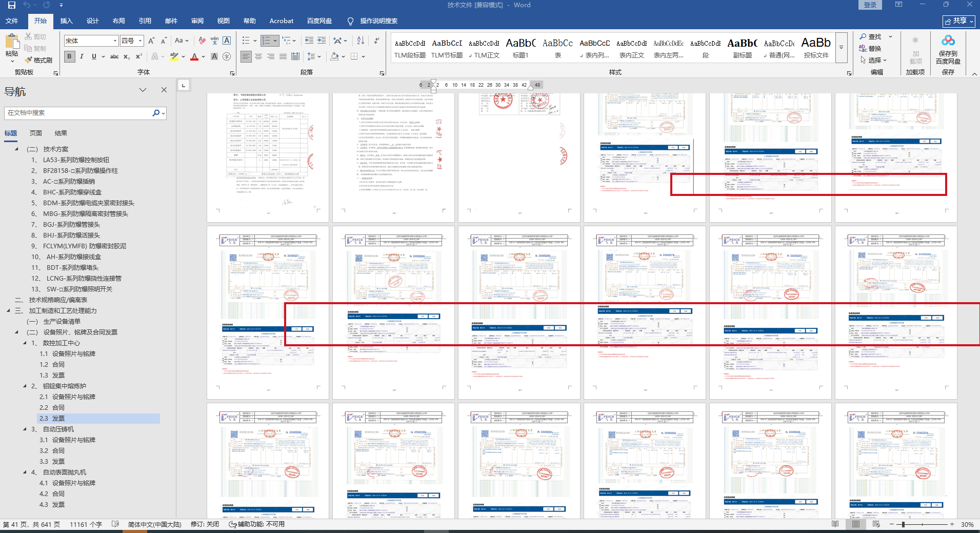Image resolution: width=980 pixels, height=533 pixels.
Task: Apply character shading icon
Action: [x=214, y=56]
